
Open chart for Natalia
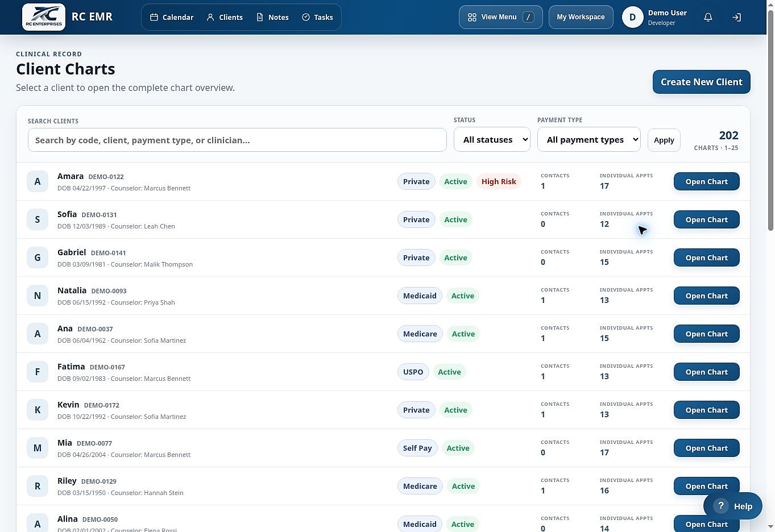[706, 296]
